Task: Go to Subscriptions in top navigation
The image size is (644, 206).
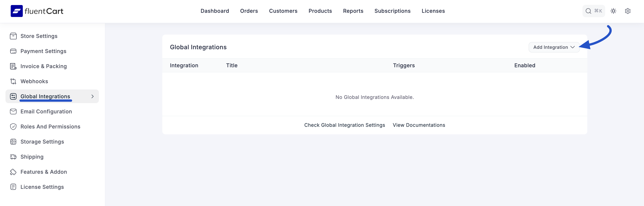Action: [x=392, y=11]
